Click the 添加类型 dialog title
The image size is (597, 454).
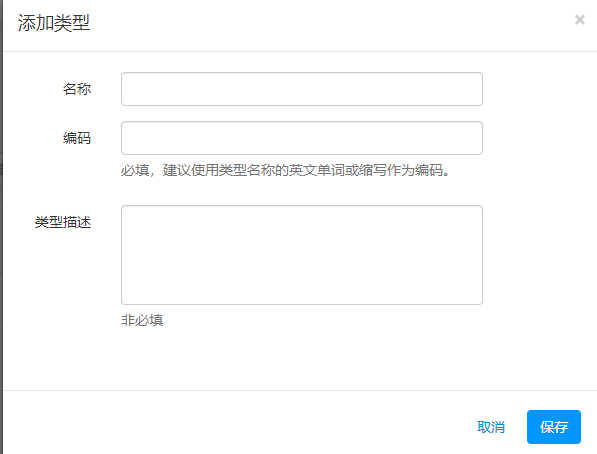pyautogui.click(x=54, y=23)
